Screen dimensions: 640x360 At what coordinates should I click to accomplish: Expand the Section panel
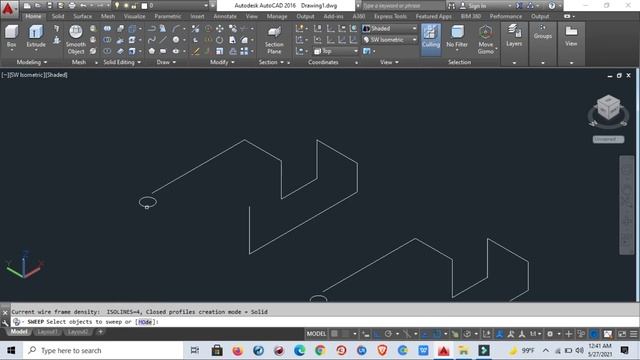[x=271, y=62]
